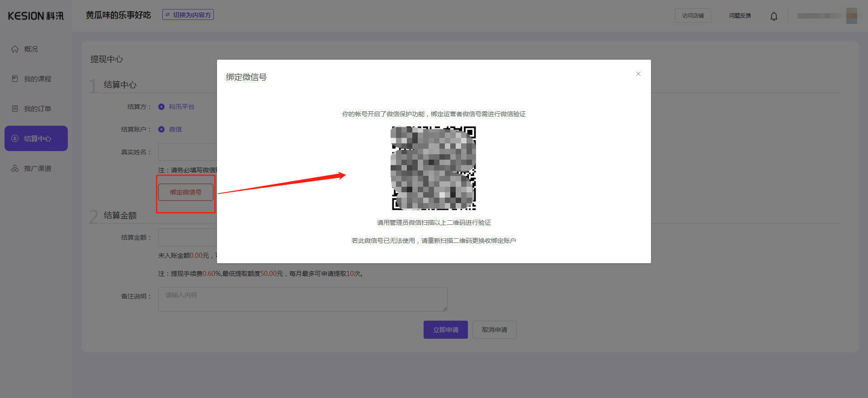Viewport: 868px width, 398px height.
Task: Click the 我的课程 sidebar icon
Action: pyautogui.click(x=15, y=79)
